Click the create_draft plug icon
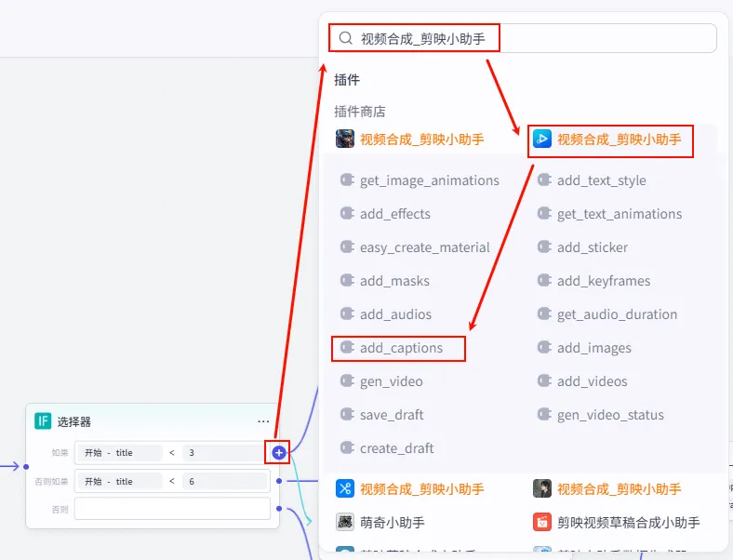The image size is (733, 560). (x=347, y=447)
